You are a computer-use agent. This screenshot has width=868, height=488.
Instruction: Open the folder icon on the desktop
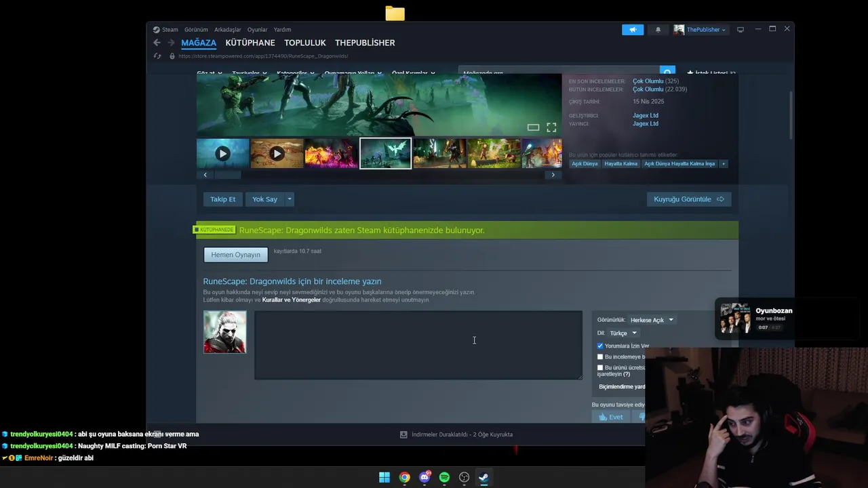coord(395,13)
